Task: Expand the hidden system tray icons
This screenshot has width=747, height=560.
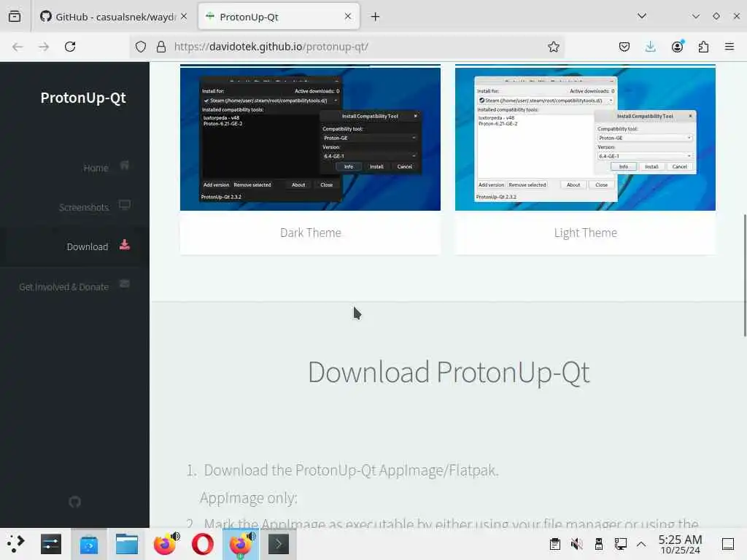Action: tap(641, 544)
